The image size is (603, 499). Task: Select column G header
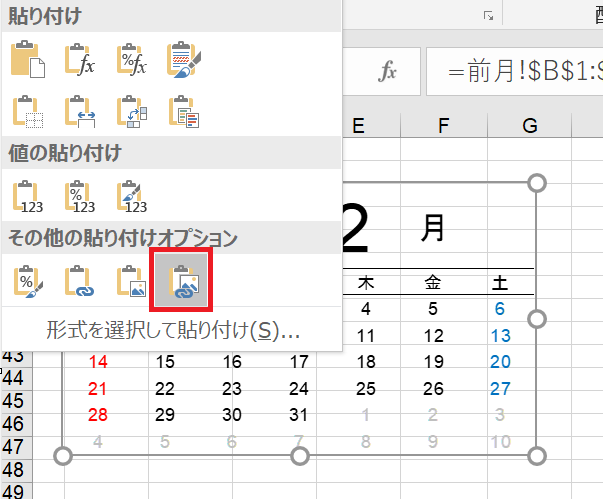click(530, 125)
